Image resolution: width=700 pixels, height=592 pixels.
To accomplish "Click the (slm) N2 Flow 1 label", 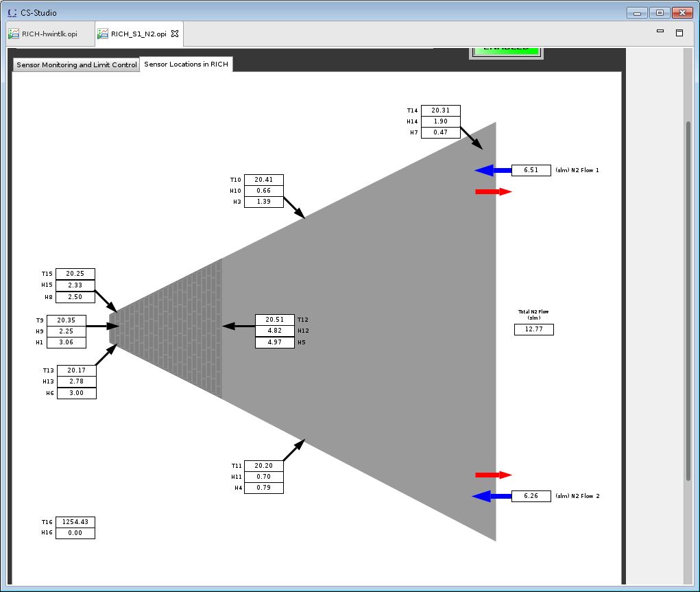I will click(577, 170).
